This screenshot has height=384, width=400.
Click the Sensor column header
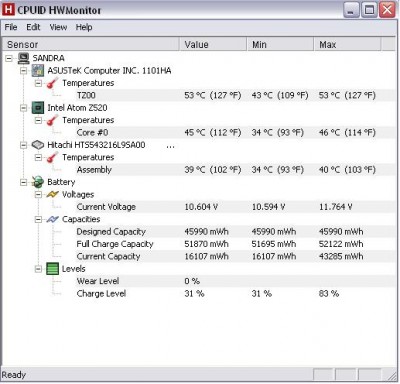(x=91, y=44)
